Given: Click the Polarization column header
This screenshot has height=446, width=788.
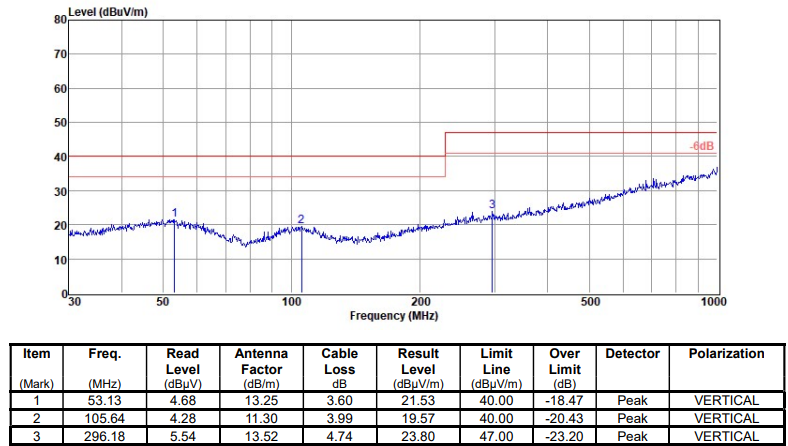Looking at the screenshot, I should click(x=726, y=354).
